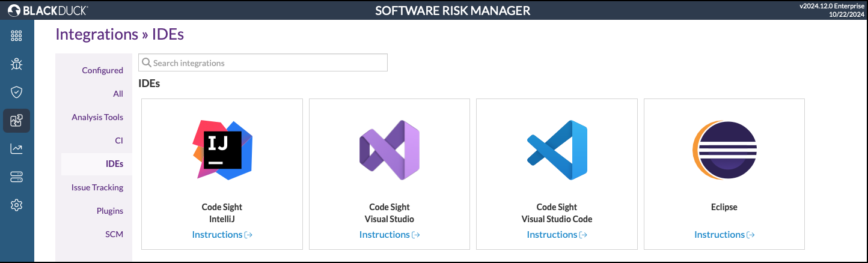
Task: Go to the SCM category
Action: pos(114,234)
